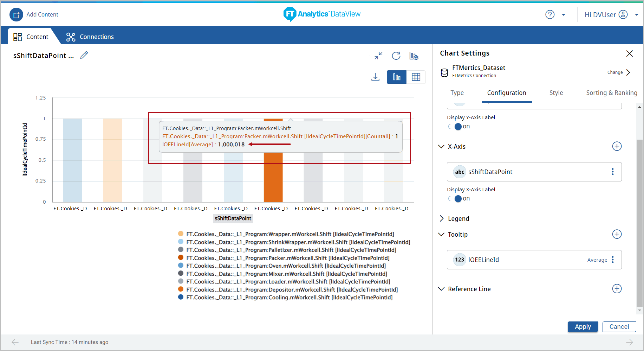Apply the chart settings
The width and height of the screenshot is (644, 351).
[583, 327]
